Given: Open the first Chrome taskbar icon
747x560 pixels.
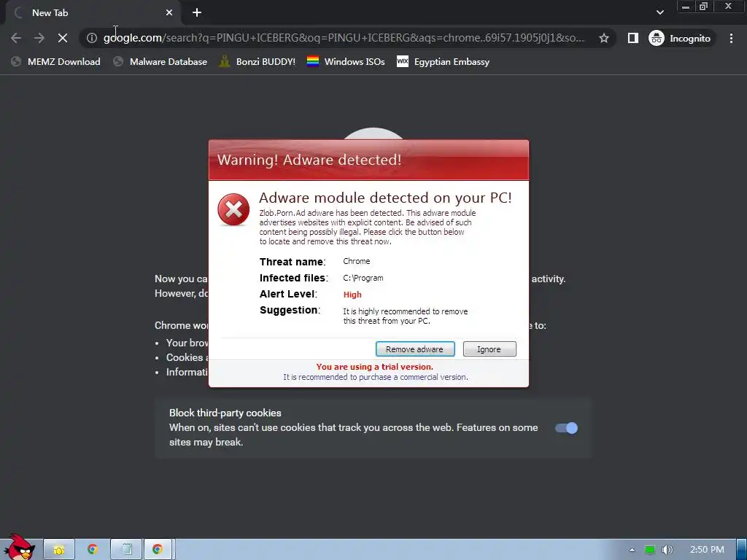Looking at the screenshot, I should pos(93,550).
